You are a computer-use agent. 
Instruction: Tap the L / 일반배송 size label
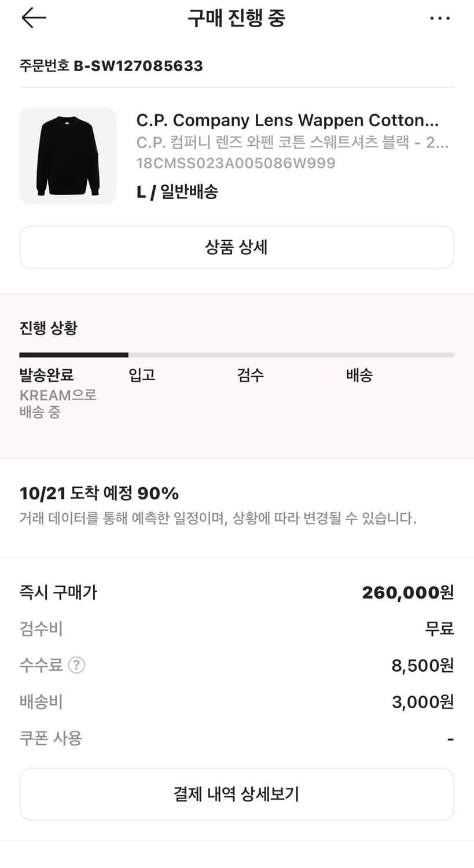pyautogui.click(x=177, y=192)
